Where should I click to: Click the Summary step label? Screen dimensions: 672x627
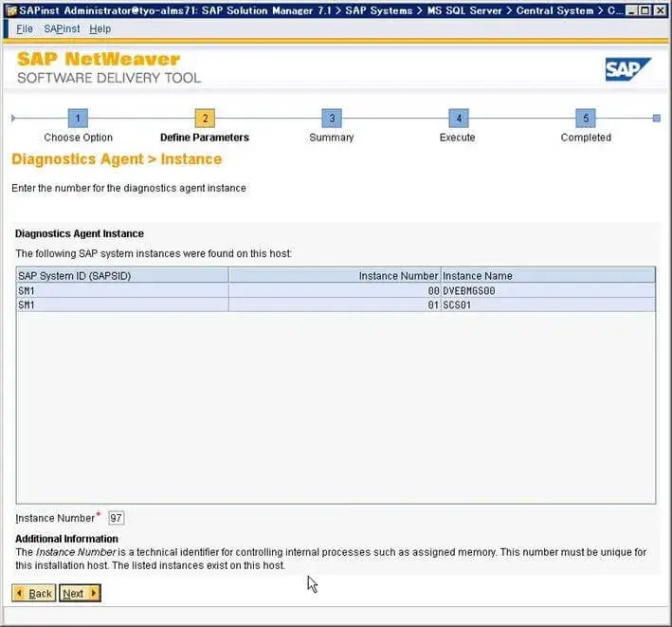click(x=332, y=138)
